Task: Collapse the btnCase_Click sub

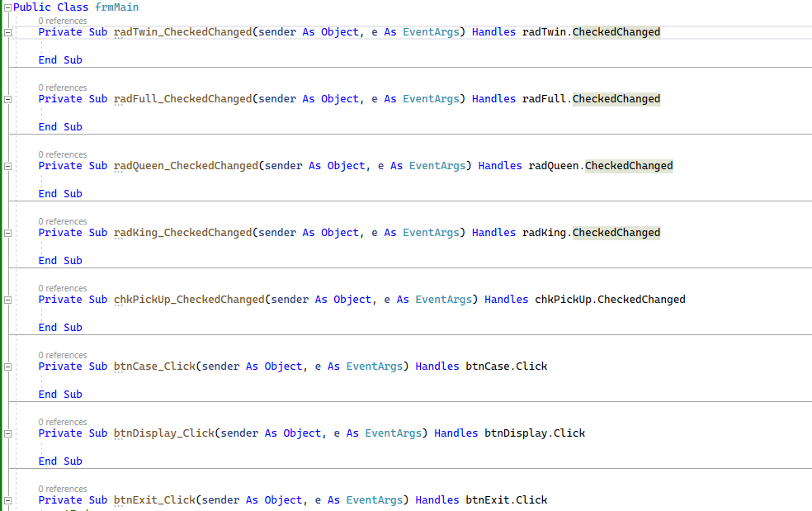Action: point(7,367)
